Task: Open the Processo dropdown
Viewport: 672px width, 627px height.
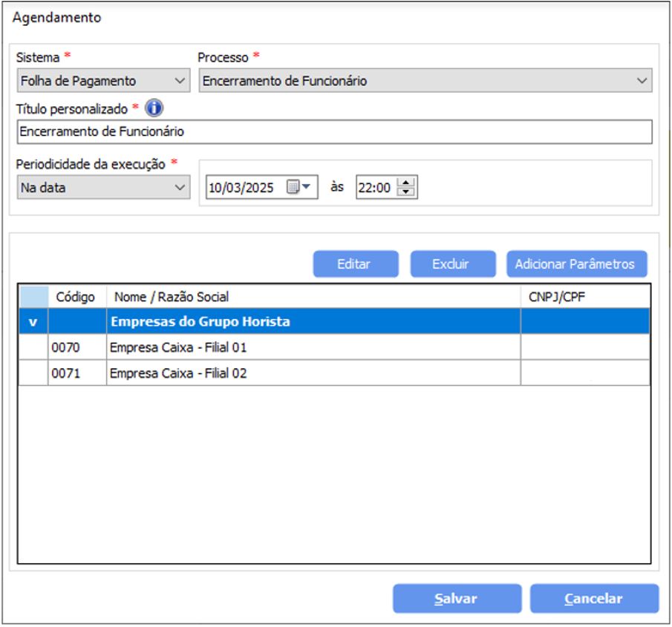Action: (x=425, y=81)
